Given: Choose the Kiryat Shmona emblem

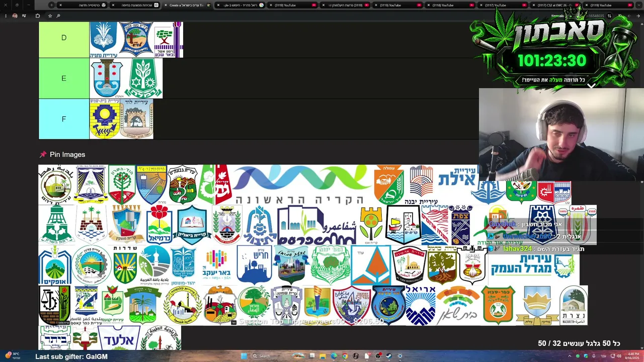Looking at the screenshot, I should 286,305.
